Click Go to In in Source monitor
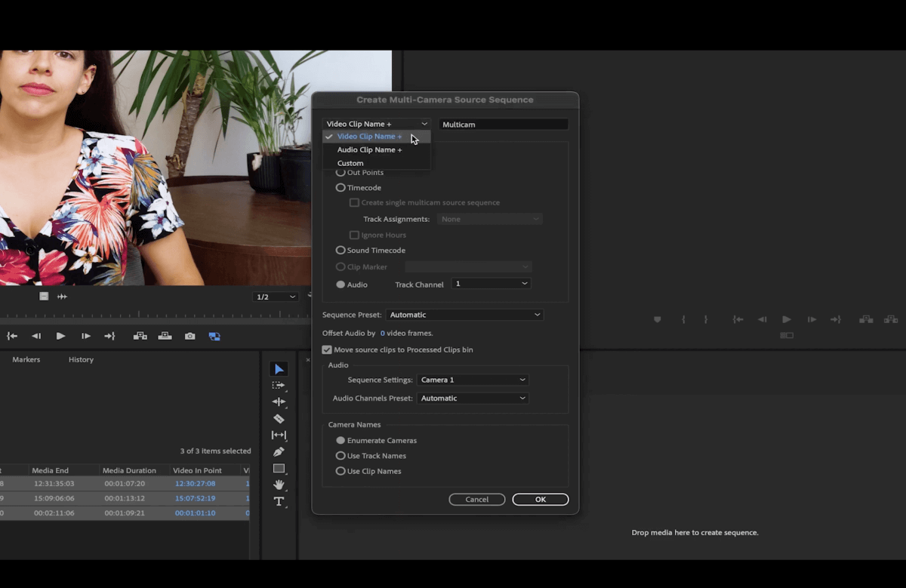 pyautogui.click(x=12, y=336)
